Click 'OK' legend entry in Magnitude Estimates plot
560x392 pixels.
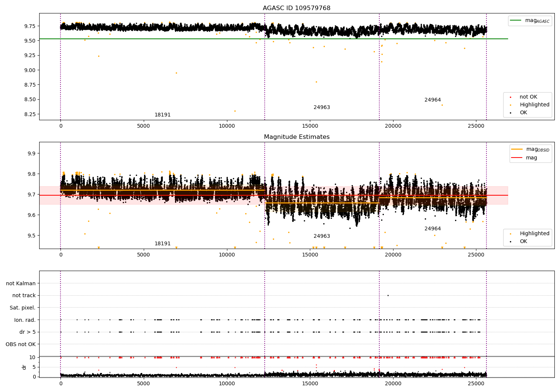(523, 242)
